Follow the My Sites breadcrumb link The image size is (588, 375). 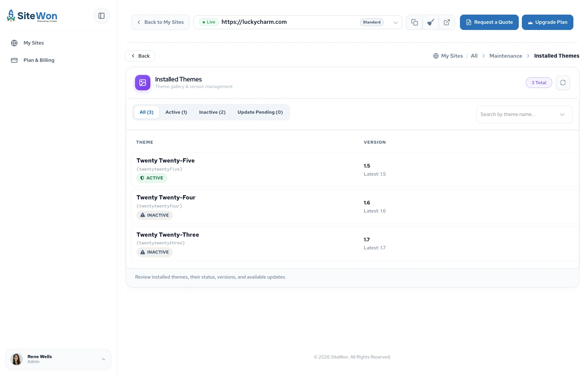point(452,56)
